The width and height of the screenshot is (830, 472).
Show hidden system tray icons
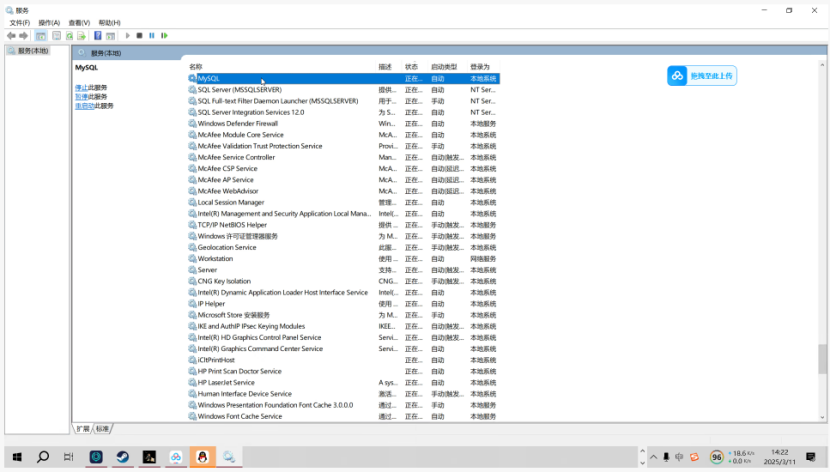[x=654, y=457]
